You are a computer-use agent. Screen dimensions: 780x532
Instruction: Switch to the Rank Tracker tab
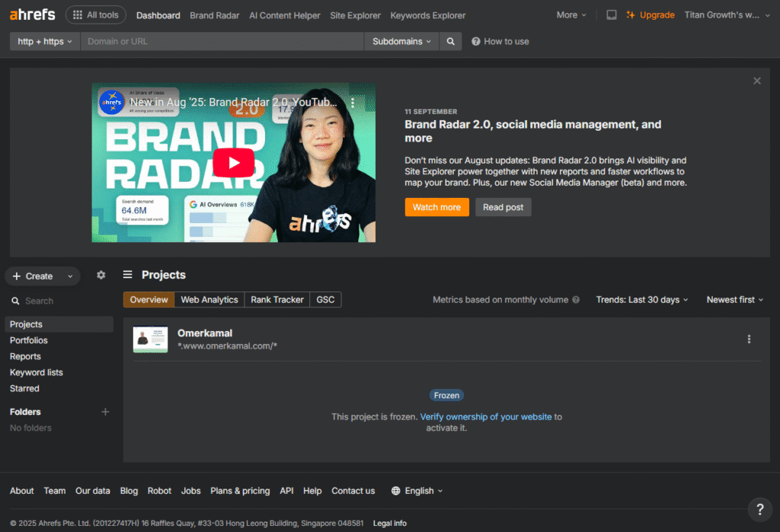pos(277,300)
